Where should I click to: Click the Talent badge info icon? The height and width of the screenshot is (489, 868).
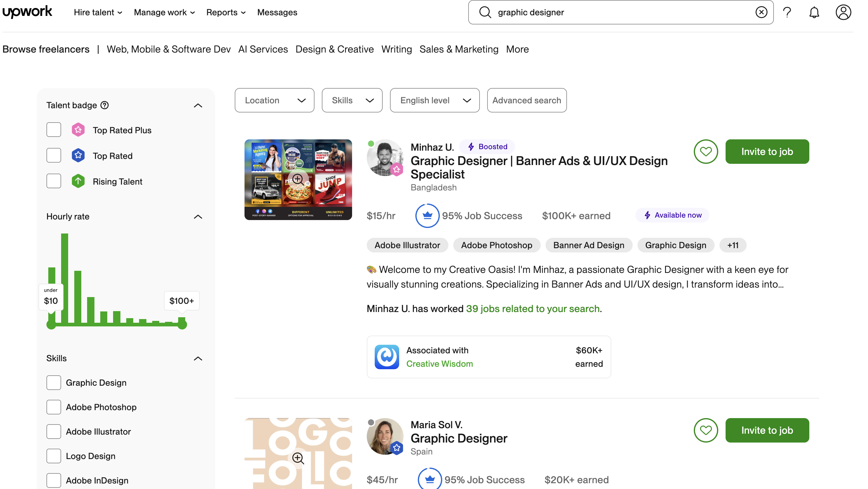105,105
